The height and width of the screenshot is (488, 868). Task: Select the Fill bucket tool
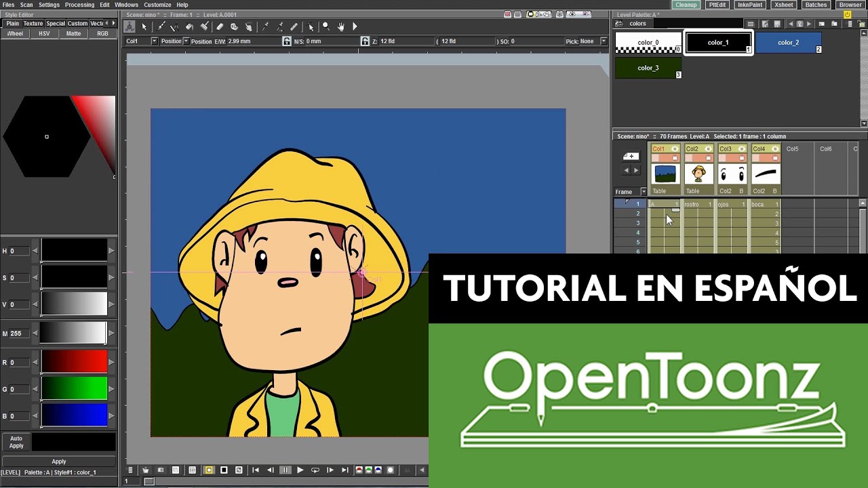[x=189, y=26]
